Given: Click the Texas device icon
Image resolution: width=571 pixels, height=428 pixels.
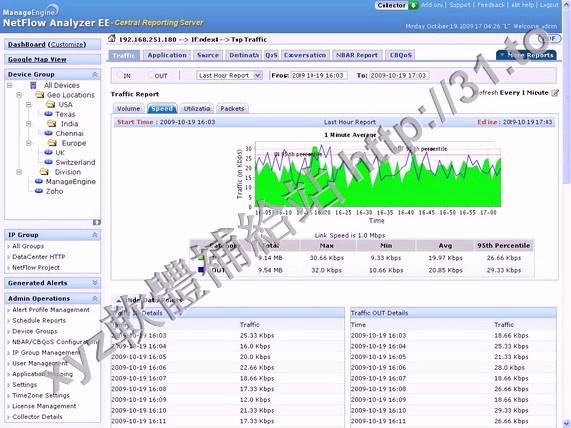Looking at the screenshot, I should (48, 114).
